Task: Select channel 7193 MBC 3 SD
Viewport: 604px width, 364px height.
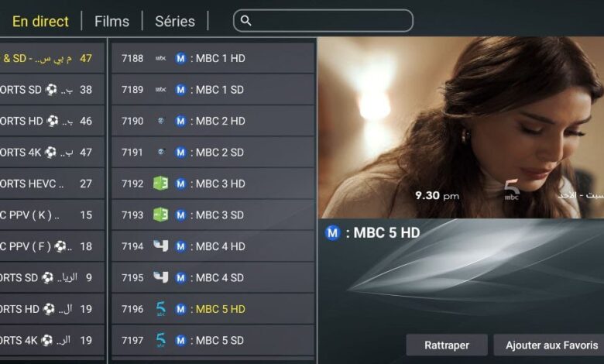Action: pyautogui.click(x=213, y=215)
